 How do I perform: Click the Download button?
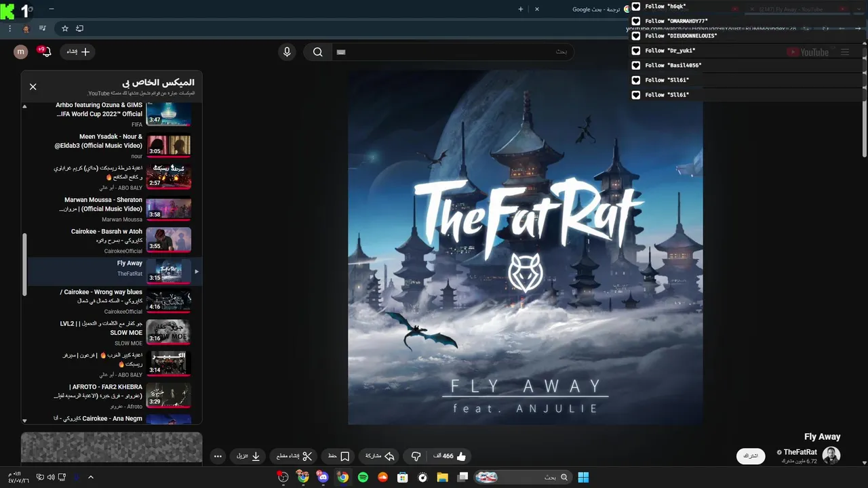click(x=248, y=456)
